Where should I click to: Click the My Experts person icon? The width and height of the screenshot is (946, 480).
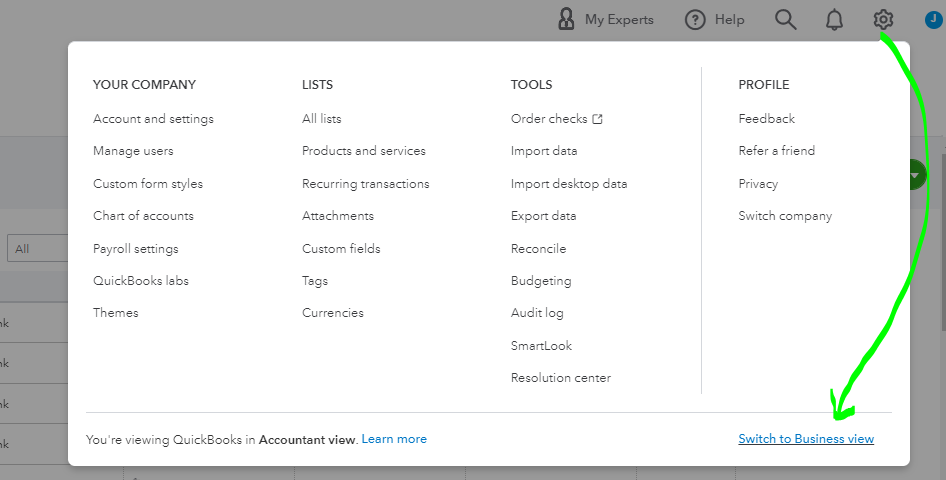tap(567, 20)
